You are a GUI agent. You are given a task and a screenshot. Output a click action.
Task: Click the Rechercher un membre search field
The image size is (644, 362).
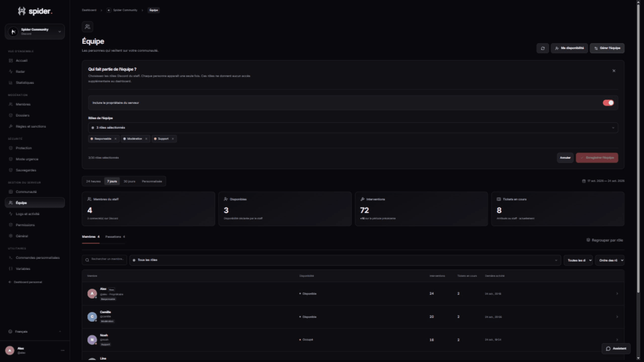[104, 260]
